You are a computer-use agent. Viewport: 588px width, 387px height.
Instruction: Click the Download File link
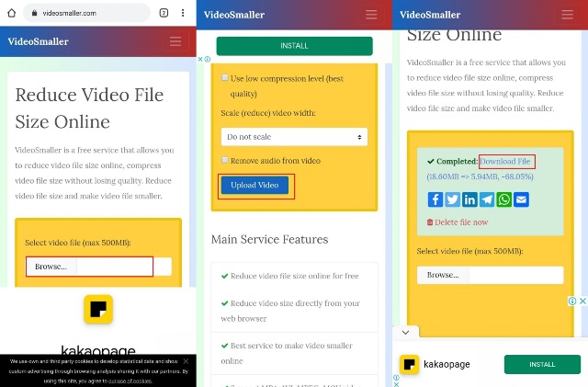(505, 162)
